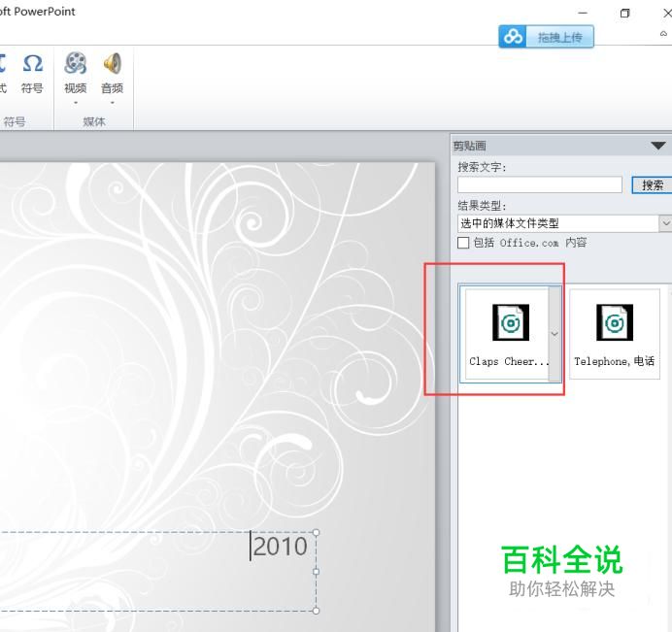Minimize the PowerPoint window
Viewport: 672px width, 632px height.
[x=583, y=14]
